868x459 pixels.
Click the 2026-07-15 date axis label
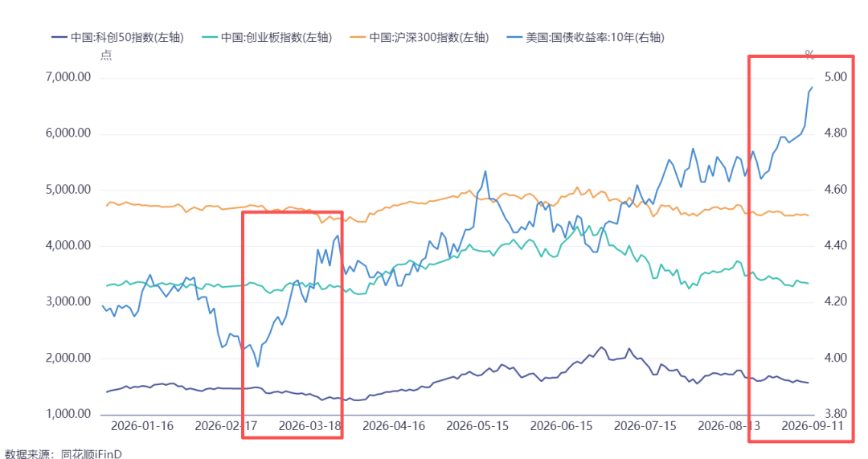pos(645,426)
